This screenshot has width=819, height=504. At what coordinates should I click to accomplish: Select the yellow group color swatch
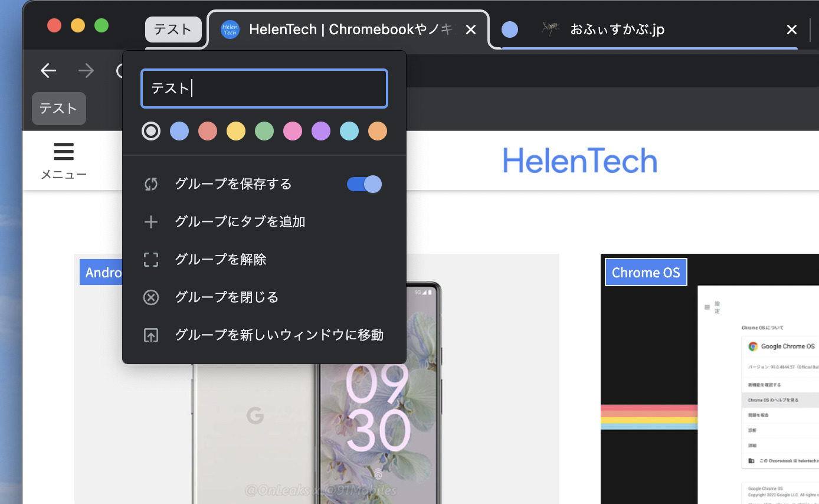point(236,131)
